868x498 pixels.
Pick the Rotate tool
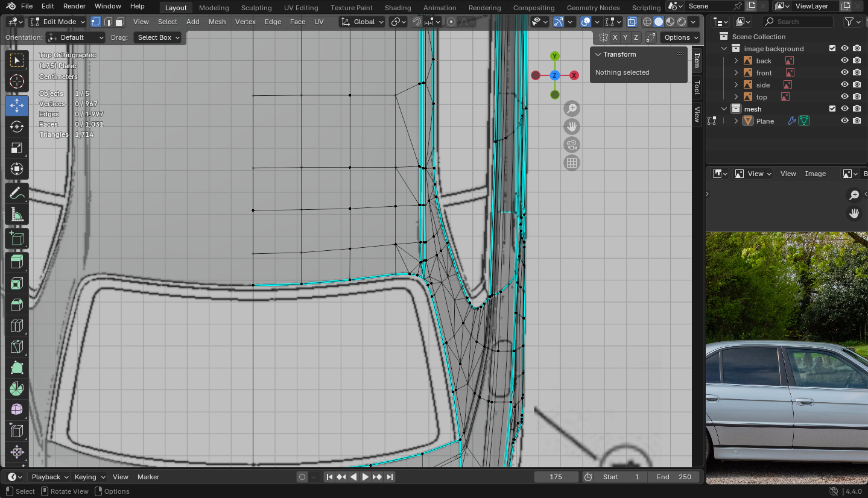pyautogui.click(x=17, y=127)
